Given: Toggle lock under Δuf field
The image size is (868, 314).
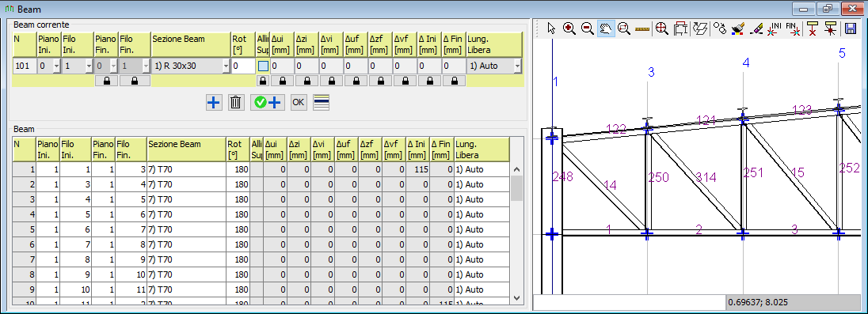Looking at the screenshot, I should coord(356,81).
